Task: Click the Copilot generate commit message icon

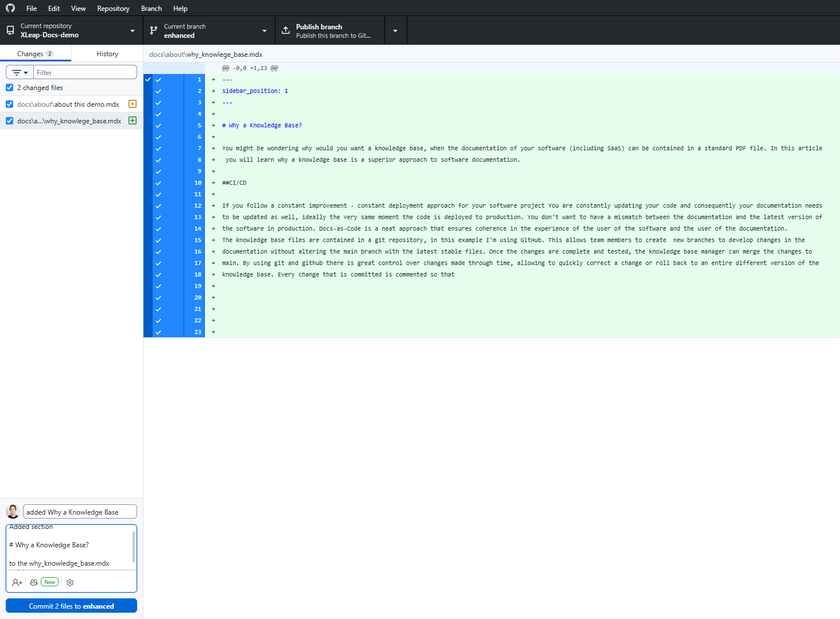Action: point(34,582)
